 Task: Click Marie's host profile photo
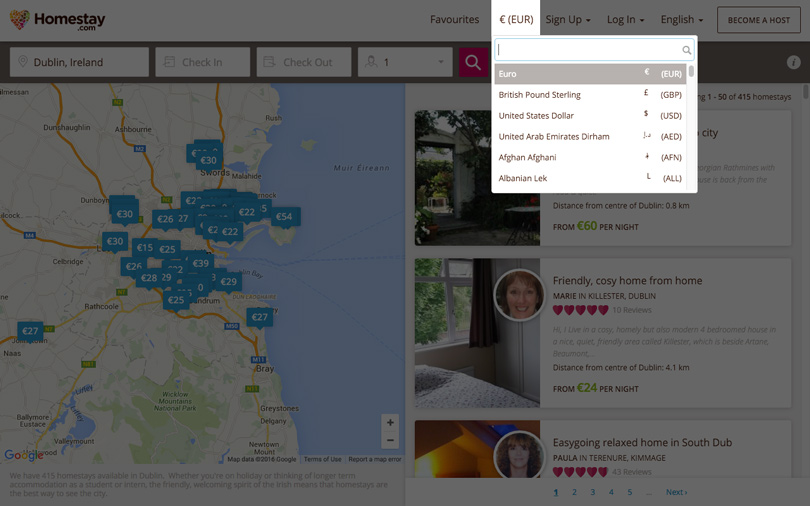(x=519, y=295)
